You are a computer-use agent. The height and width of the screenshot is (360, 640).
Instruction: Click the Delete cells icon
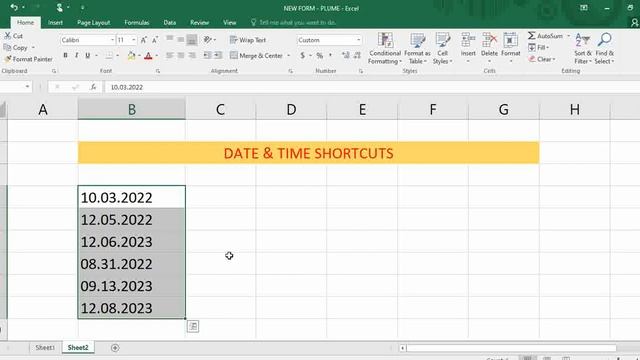[x=489, y=40]
